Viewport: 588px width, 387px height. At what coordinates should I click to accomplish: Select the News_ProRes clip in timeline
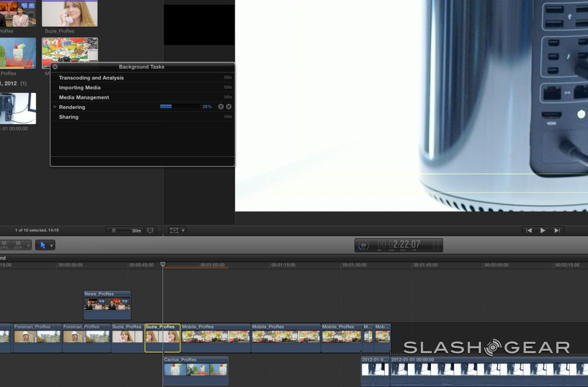[x=107, y=305]
